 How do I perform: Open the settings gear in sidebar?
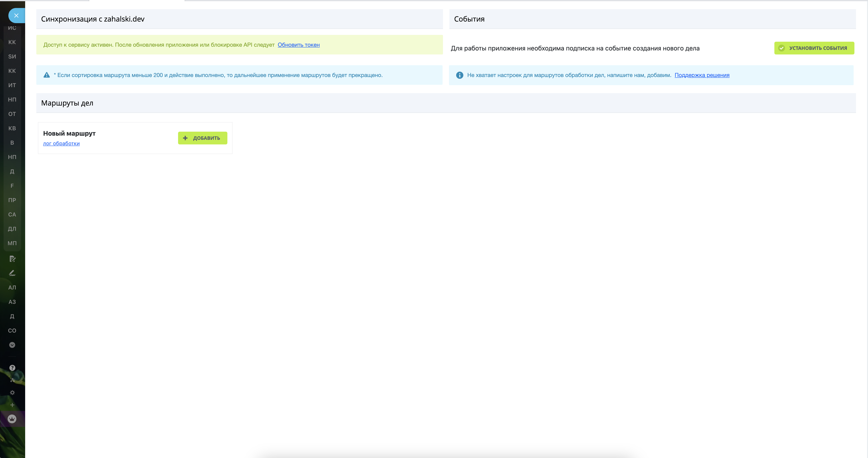12,393
